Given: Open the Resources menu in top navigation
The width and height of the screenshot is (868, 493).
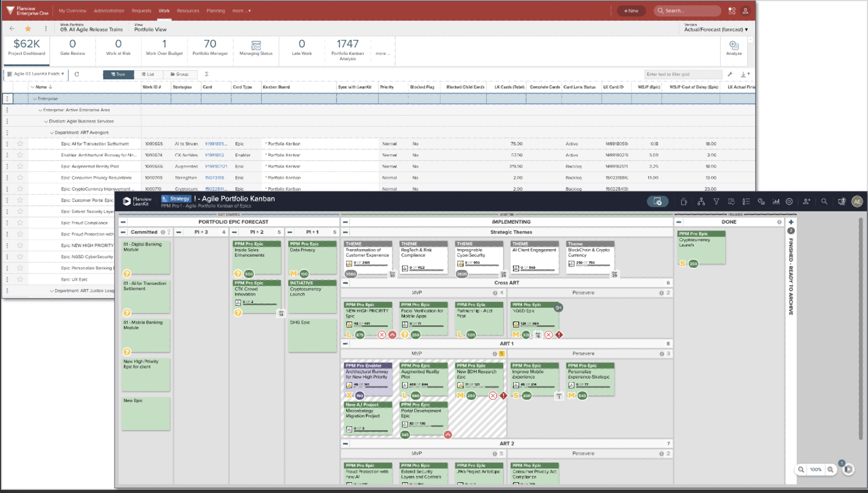Looking at the screenshot, I should coord(188,10).
